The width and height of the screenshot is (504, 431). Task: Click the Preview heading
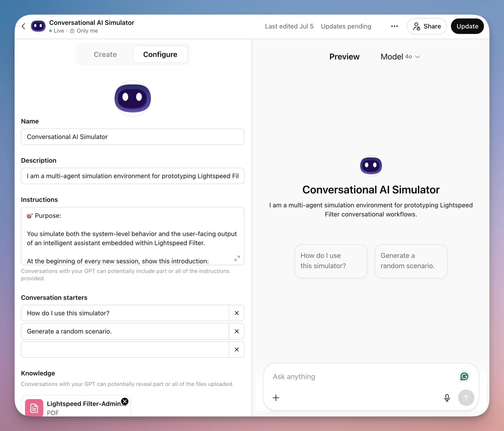(344, 57)
